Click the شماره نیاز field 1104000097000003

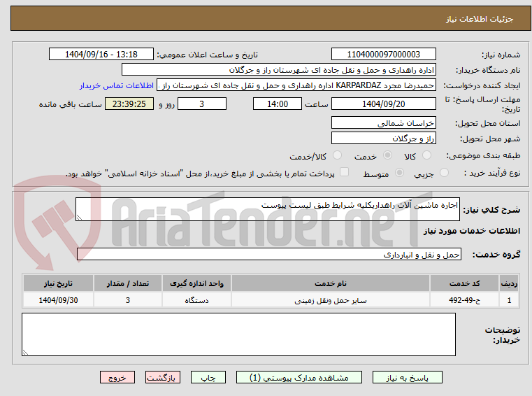pos(383,54)
